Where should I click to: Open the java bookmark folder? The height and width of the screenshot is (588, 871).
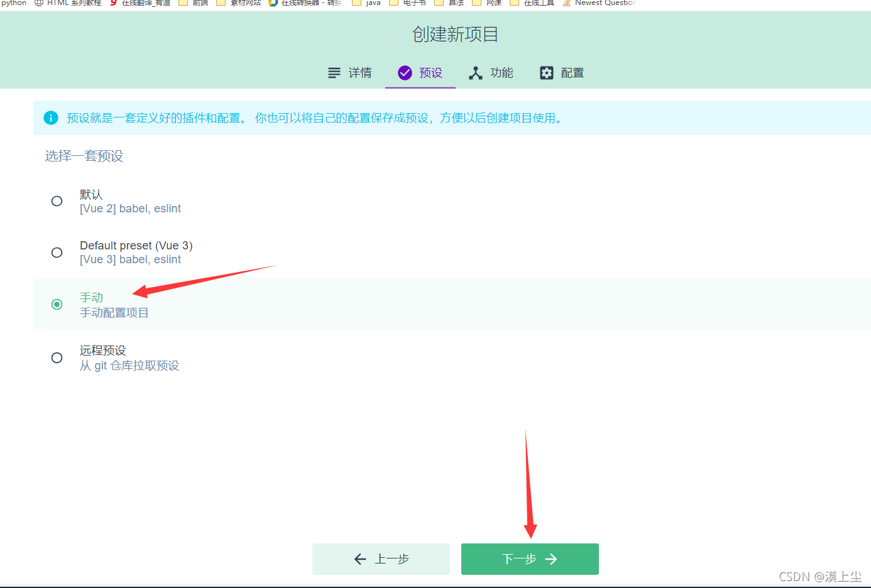tap(366, 3)
